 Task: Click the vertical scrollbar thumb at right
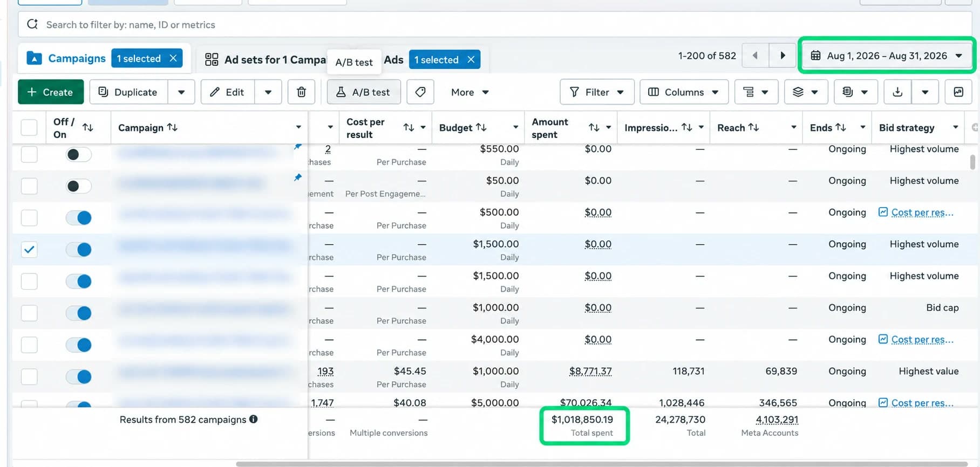pos(972,162)
